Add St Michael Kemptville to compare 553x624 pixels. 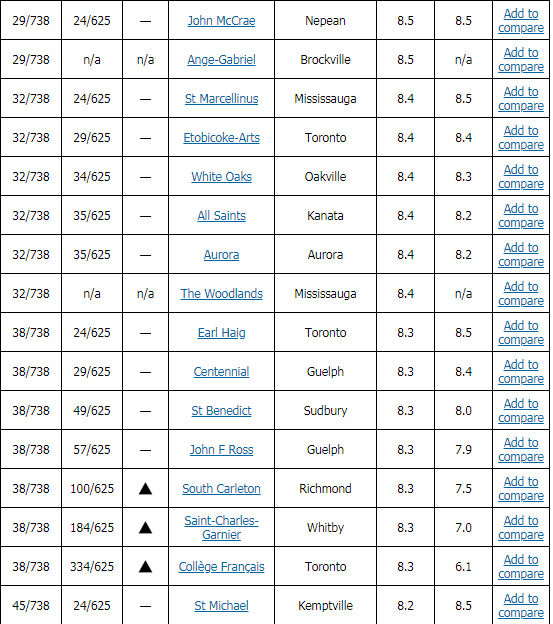(x=521, y=606)
